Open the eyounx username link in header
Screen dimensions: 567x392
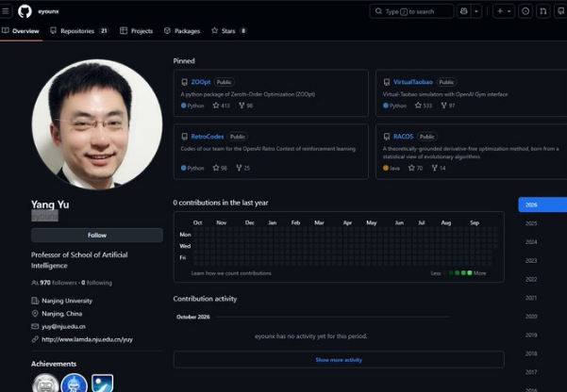coord(48,11)
